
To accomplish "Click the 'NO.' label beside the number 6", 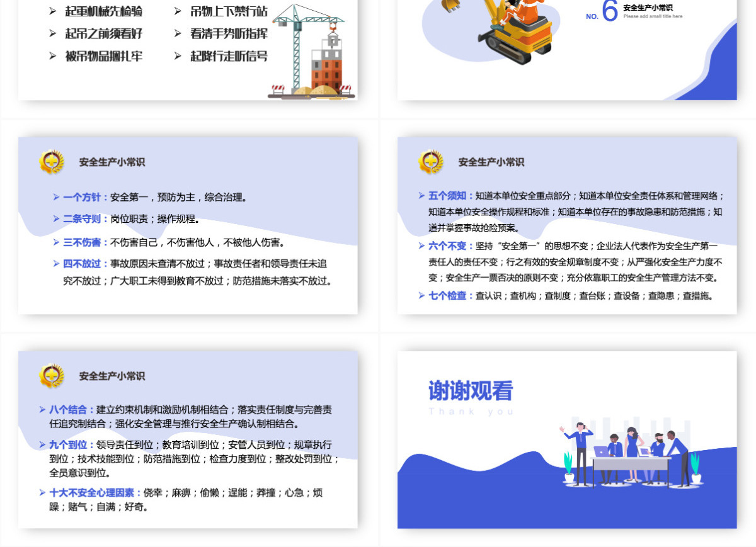I will [x=592, y=17].
